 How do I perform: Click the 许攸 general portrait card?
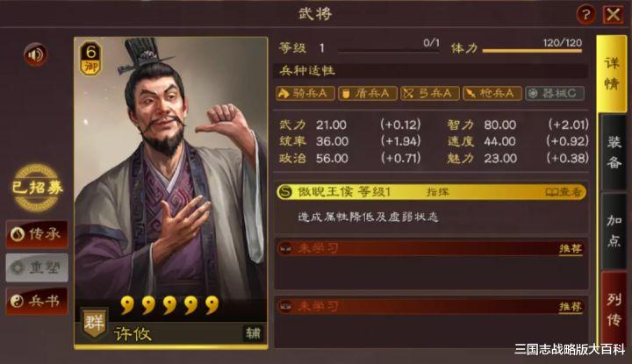tap(171, 192)
